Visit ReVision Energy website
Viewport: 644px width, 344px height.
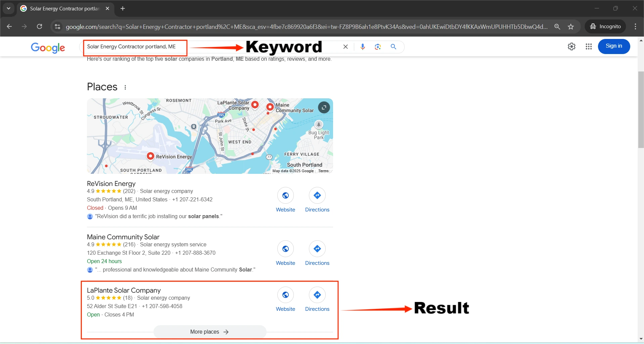(285, 200)
